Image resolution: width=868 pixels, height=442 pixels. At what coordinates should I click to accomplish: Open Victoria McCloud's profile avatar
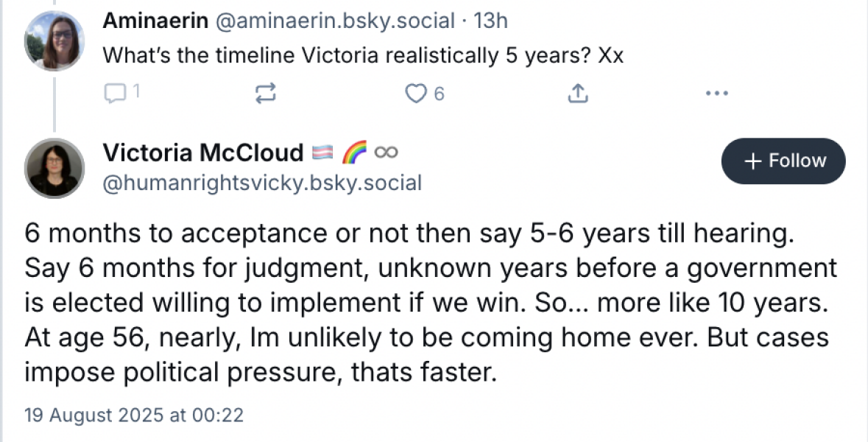(x=54, y=168)
